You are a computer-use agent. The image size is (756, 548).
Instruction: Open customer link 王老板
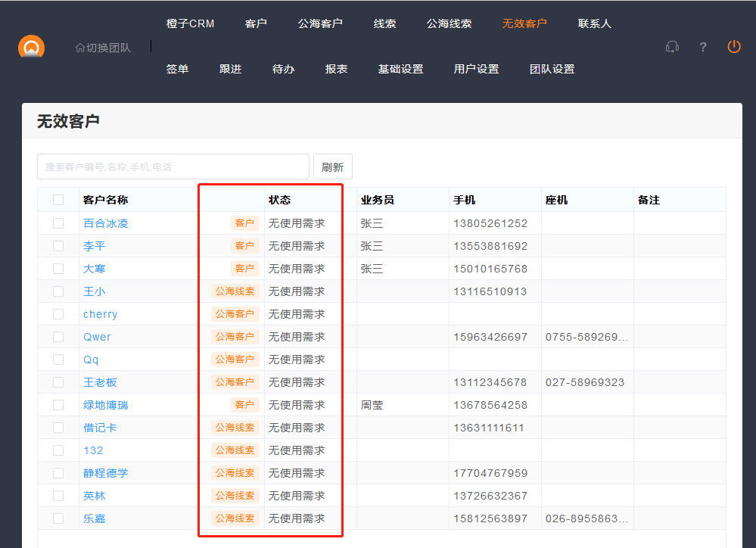[x=100, y=382]
